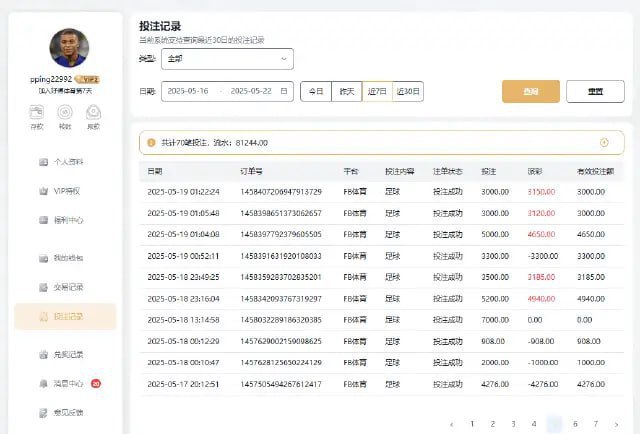The height and width of the screenshot is (434, 640).
Task: Click the 转账 transfer icon
Action: click(x=65, y=115)
